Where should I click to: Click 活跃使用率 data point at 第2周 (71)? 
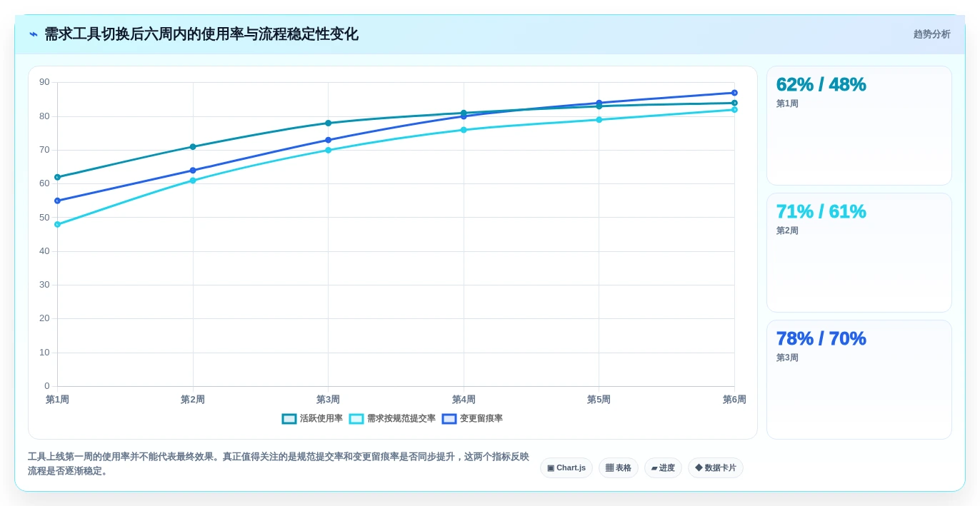tap(193, 147)
